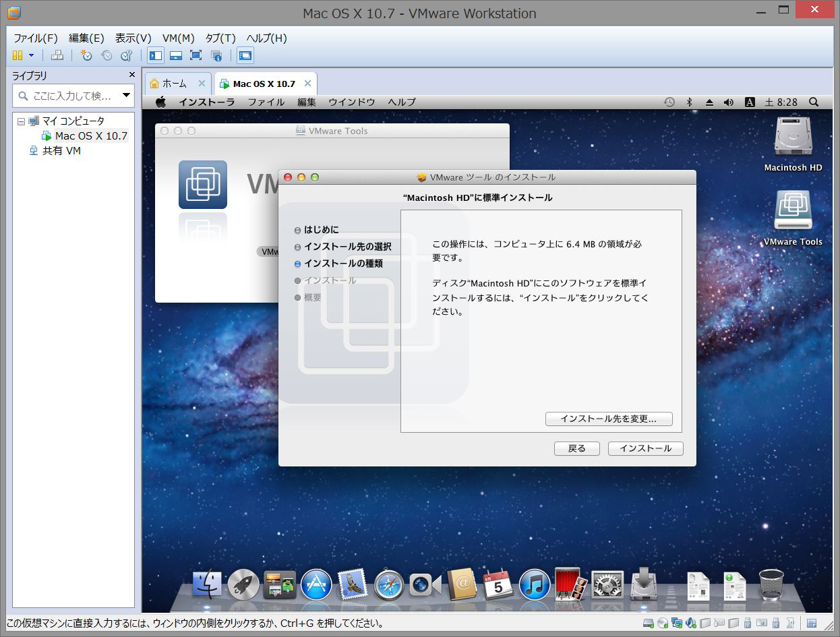Open the power options dropdown arrow beside pause
This screenshot has width=840, height=637.
pyautogui.click(x=31, y=55)
